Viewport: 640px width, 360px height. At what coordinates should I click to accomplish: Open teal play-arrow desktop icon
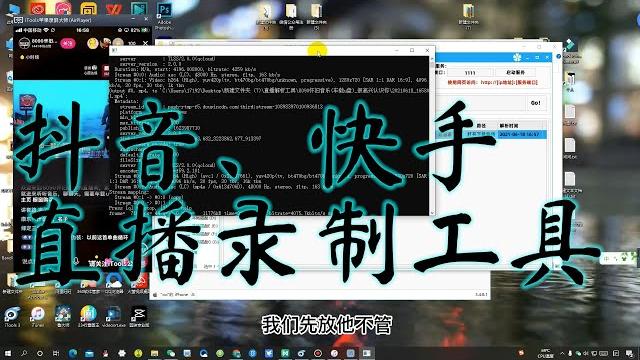click(x=139, y=7)
